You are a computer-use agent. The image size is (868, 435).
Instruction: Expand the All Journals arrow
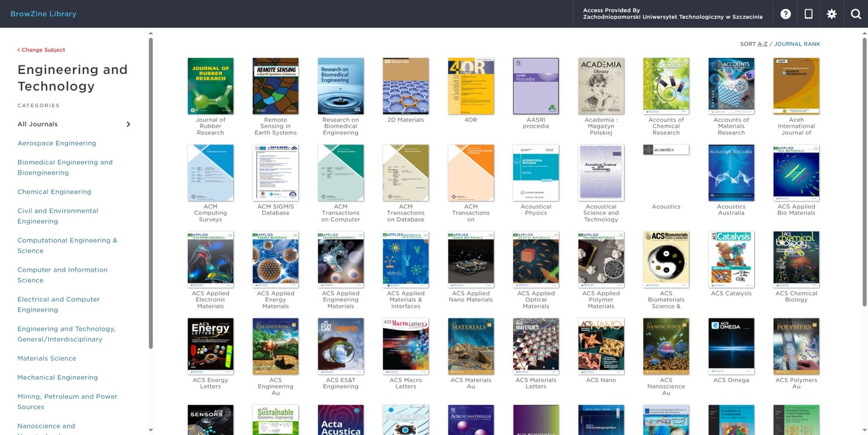point(128,124)
